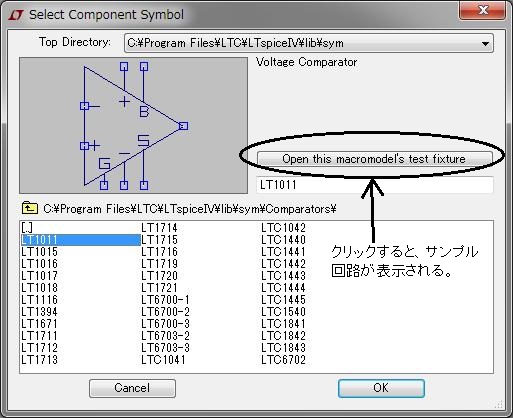Select LTC1842 in the list
The width and height of the screenshot is (513, 418).
[x=283, y=336]
